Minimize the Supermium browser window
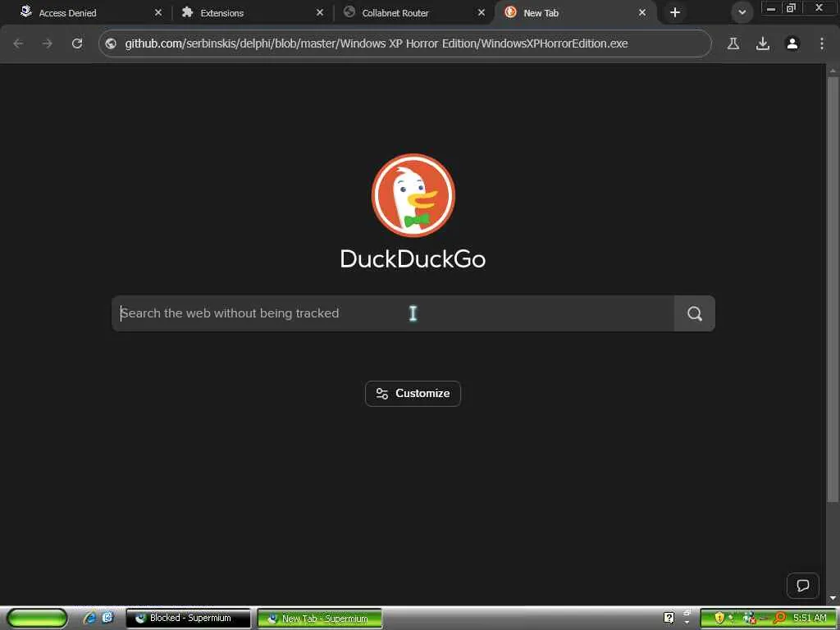The width and height of the screenshot is (840, 630). pyautogui.click(x=771, y=8)
